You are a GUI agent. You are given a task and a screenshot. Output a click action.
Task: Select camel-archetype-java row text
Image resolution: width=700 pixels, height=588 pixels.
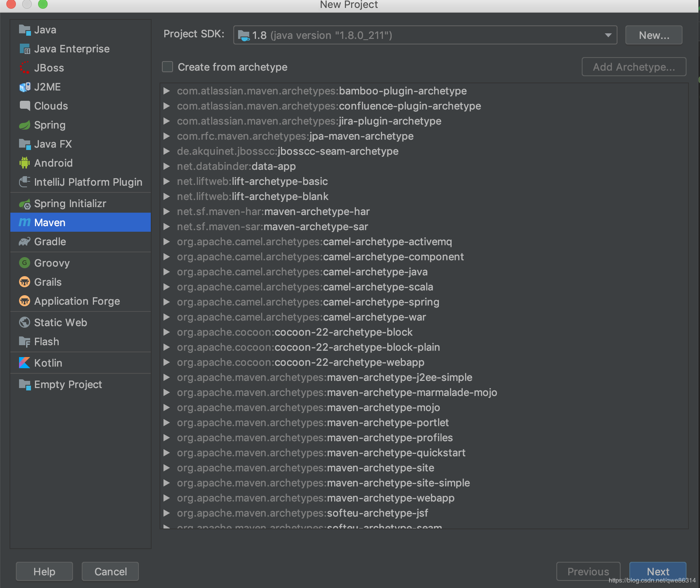(x=302, y=272)
